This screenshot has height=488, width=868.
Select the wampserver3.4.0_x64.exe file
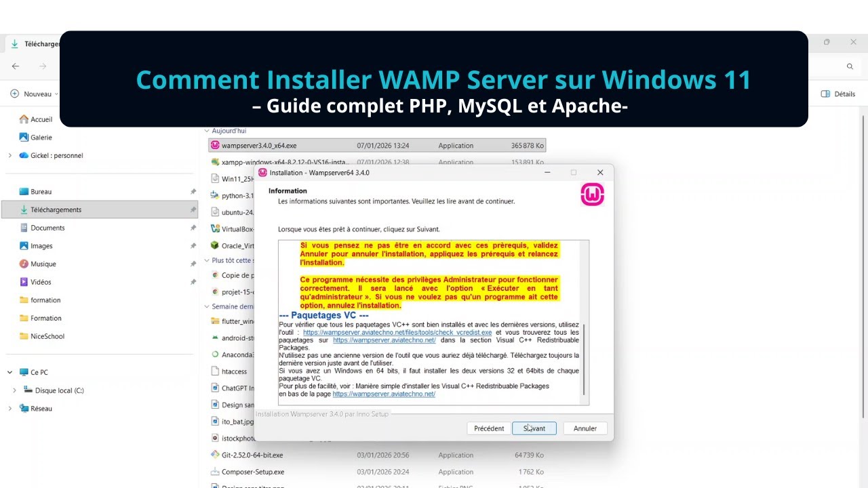pyautogui.click(x=376, y=145)
